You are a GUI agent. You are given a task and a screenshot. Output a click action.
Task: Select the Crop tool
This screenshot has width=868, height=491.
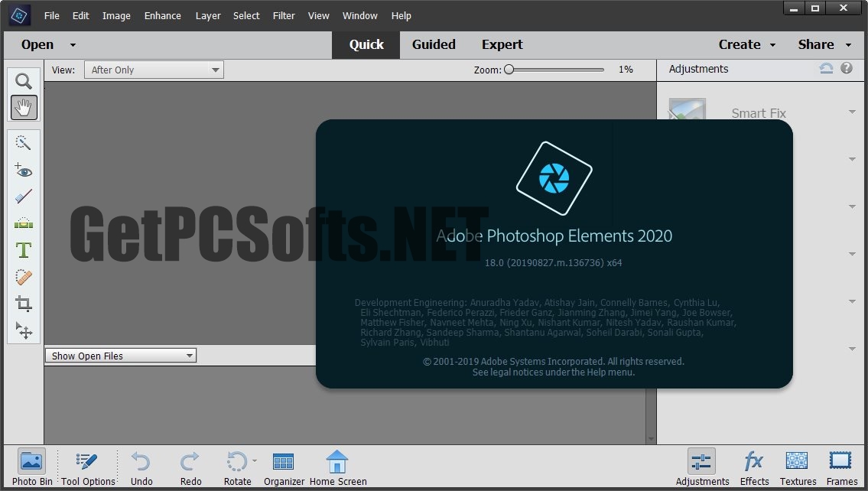[x=23, y=304]
